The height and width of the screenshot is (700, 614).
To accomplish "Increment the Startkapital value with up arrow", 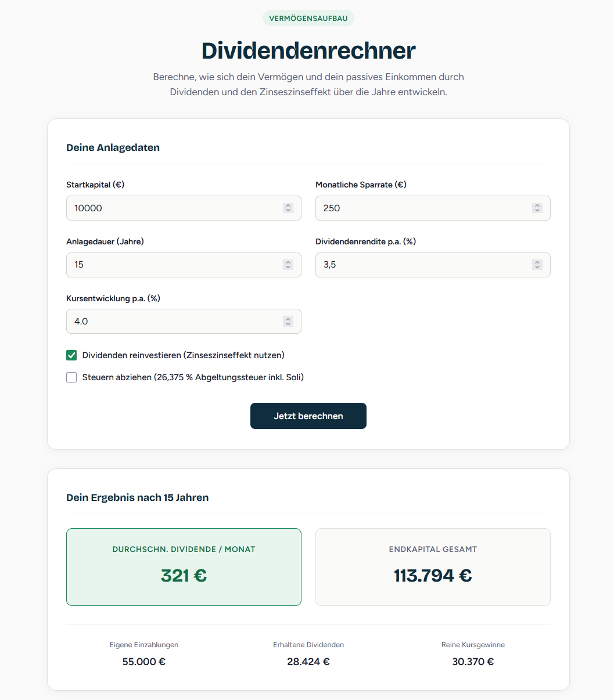I will [288, 205].
